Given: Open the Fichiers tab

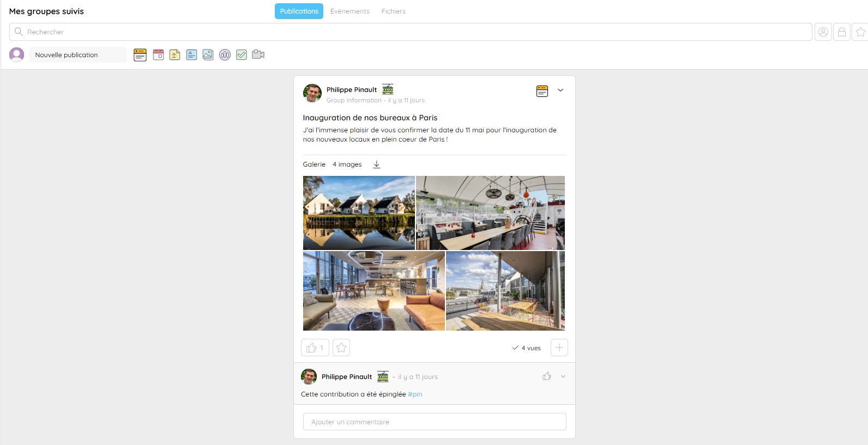Looking at the screenshot, I should 394,11.
